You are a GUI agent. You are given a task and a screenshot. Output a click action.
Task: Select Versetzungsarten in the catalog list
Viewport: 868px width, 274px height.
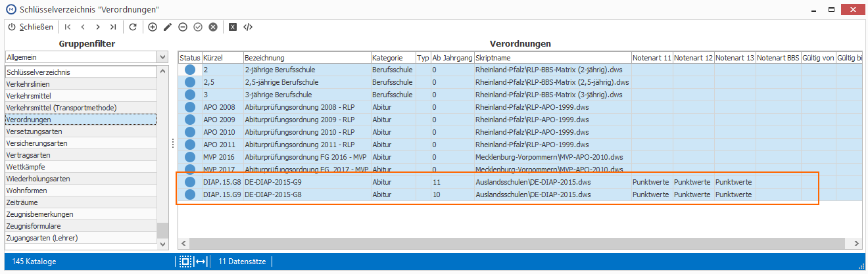click(81, 131)
